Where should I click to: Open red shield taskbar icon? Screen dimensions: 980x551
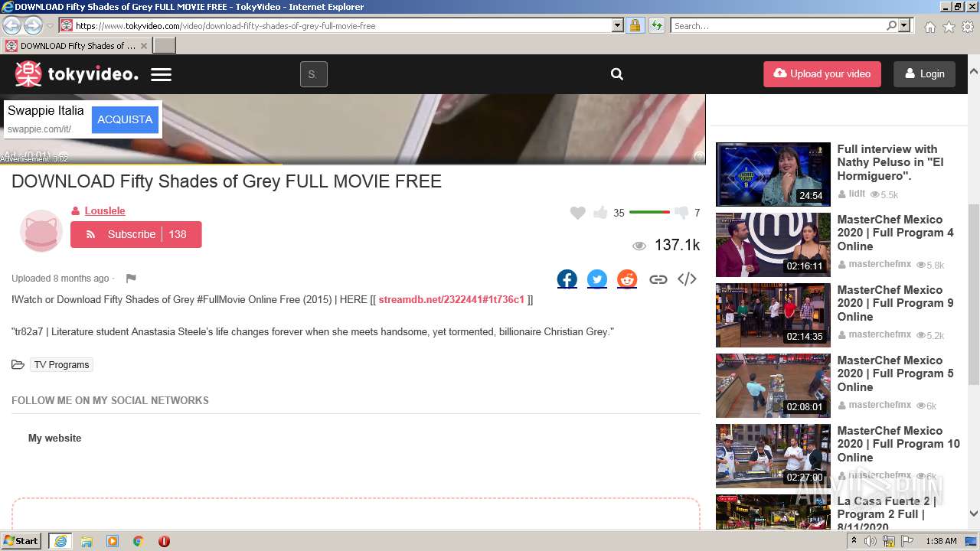point(164,541)
